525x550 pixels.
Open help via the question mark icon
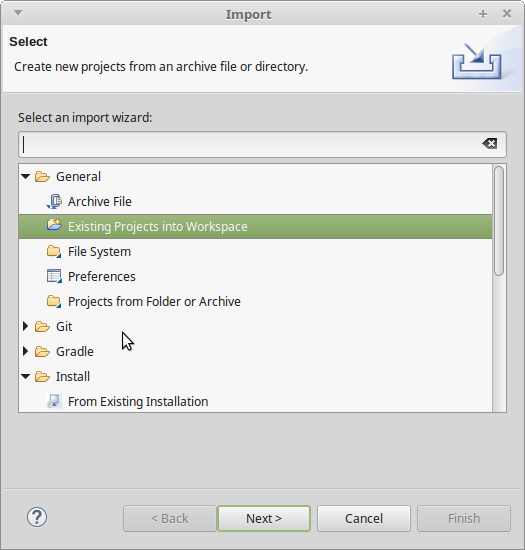point(37,517)
